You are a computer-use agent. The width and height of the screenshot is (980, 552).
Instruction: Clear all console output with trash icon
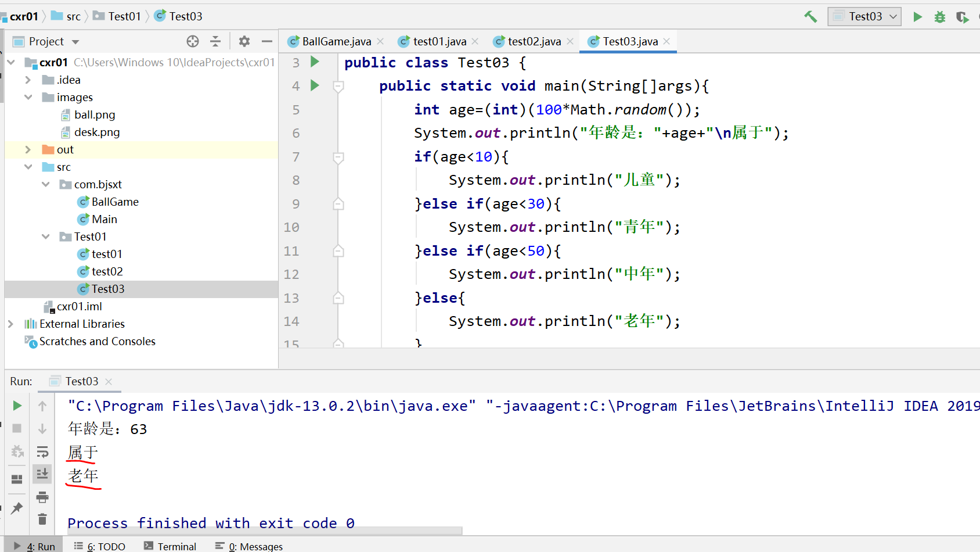(x=42, y=519)
